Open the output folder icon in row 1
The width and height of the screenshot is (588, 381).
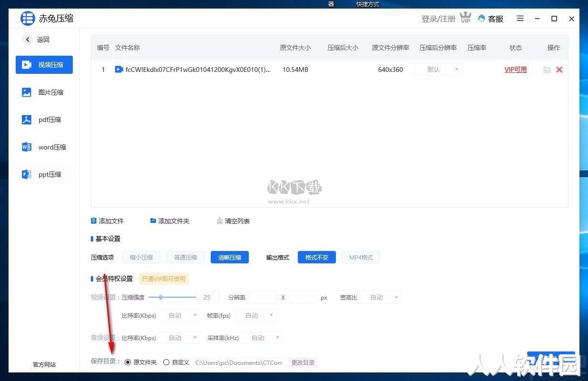547,70
